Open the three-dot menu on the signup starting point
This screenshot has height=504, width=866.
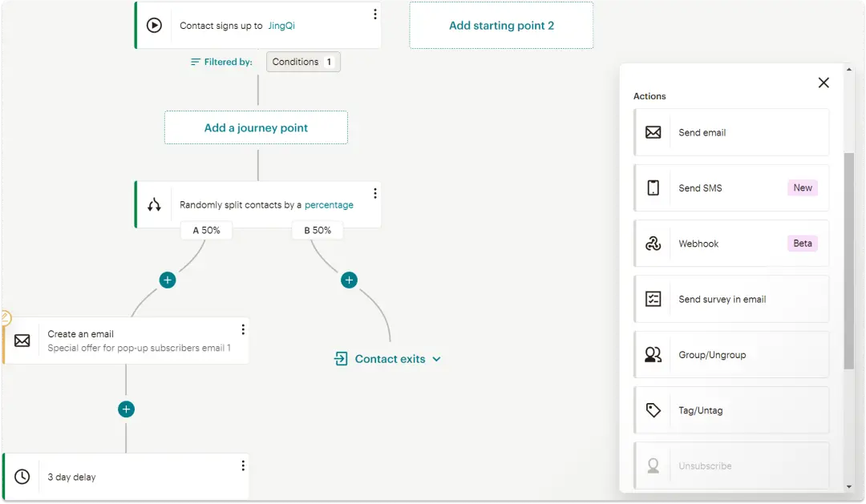click(x=374, y=14)
